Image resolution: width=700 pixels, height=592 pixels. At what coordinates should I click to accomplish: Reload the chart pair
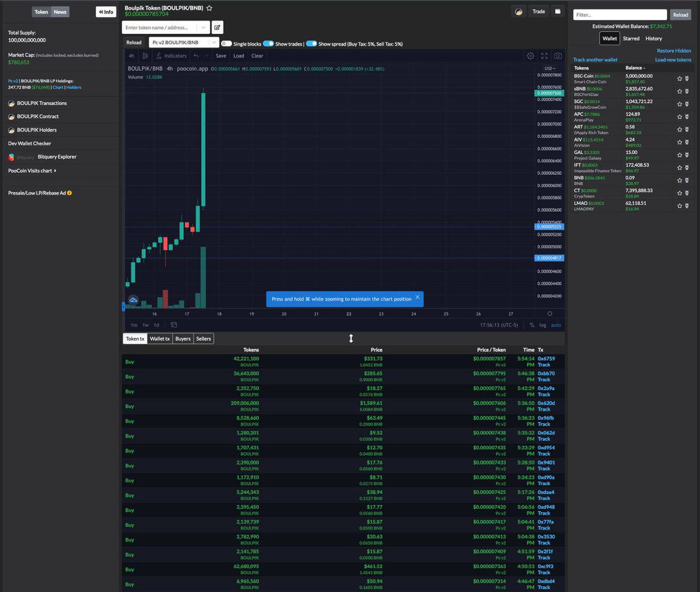tap(134, 43)
